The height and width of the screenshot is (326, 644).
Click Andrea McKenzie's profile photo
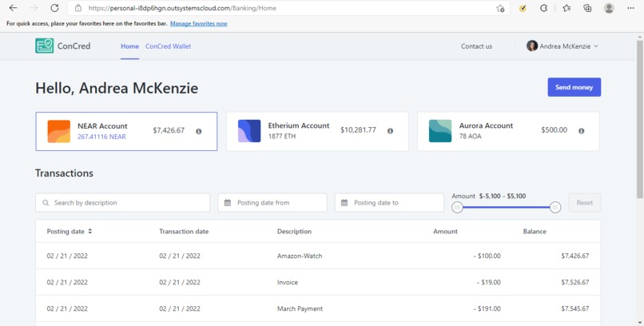pyautogui.click(x=532, y=46)
